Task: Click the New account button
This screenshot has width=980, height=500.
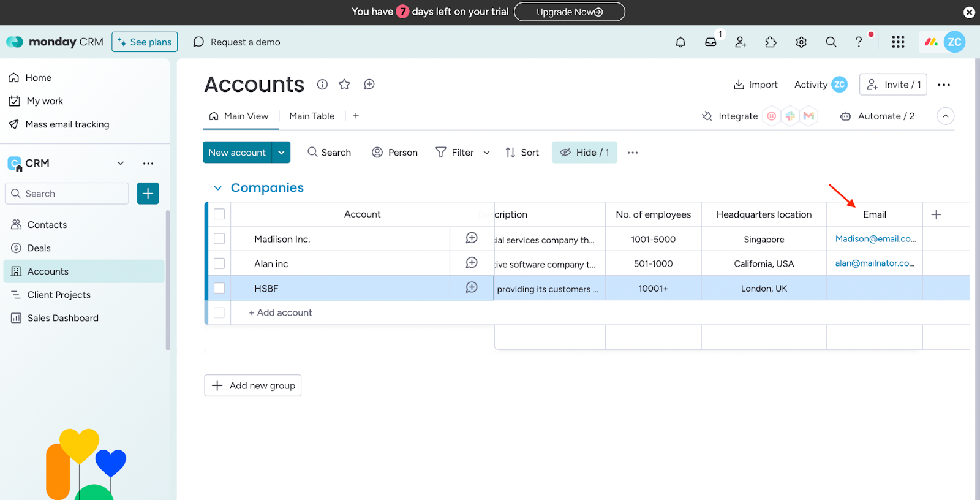Action: coord(237,153)
